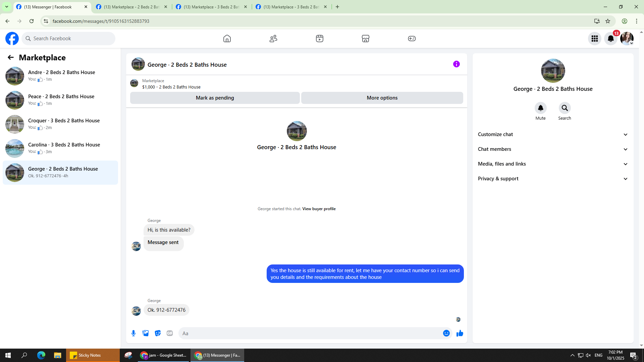Open the notifications bell with 13 badge
Viewport: 644px width, 362px height.
click(x=611, y=39)
